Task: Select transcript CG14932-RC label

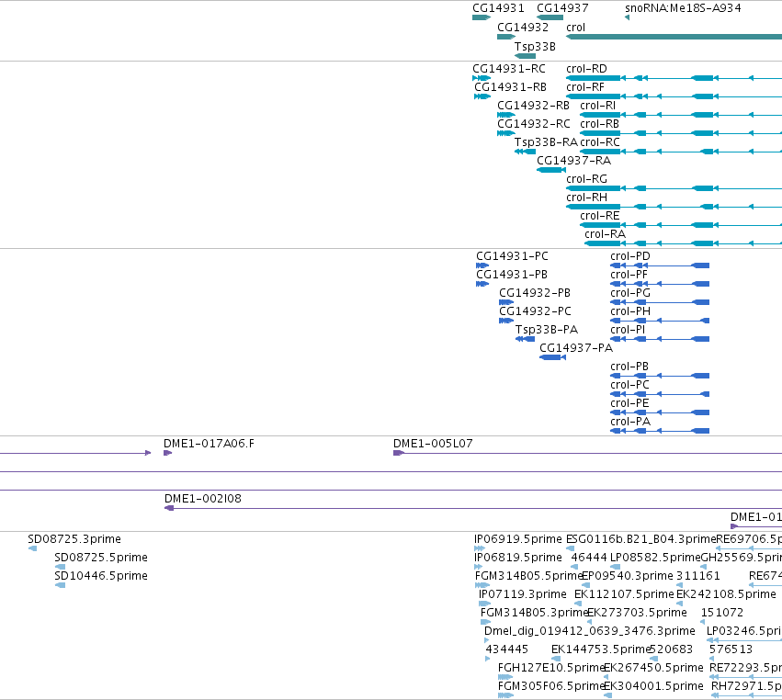Action: click(x=534, y=124)
